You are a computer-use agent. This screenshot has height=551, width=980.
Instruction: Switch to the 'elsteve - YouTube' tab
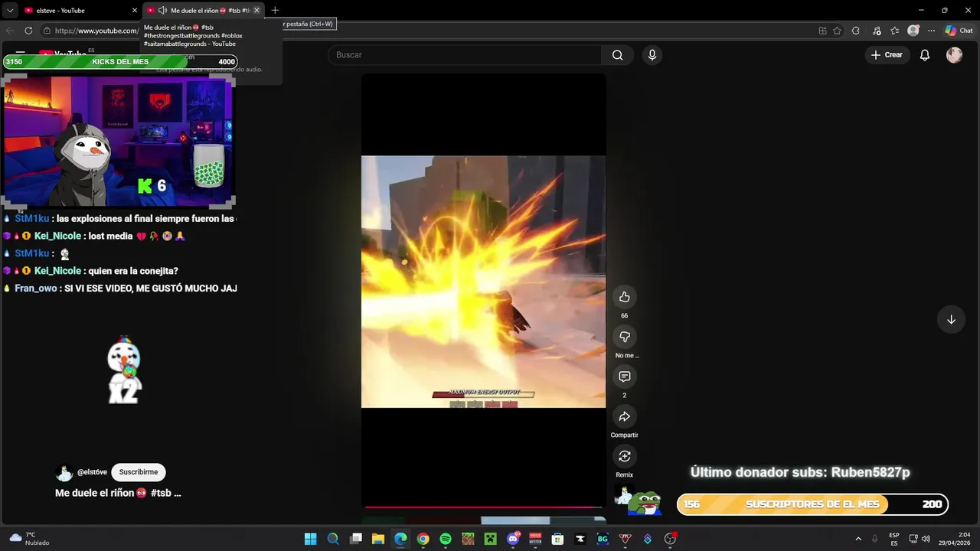pos(80,11)
